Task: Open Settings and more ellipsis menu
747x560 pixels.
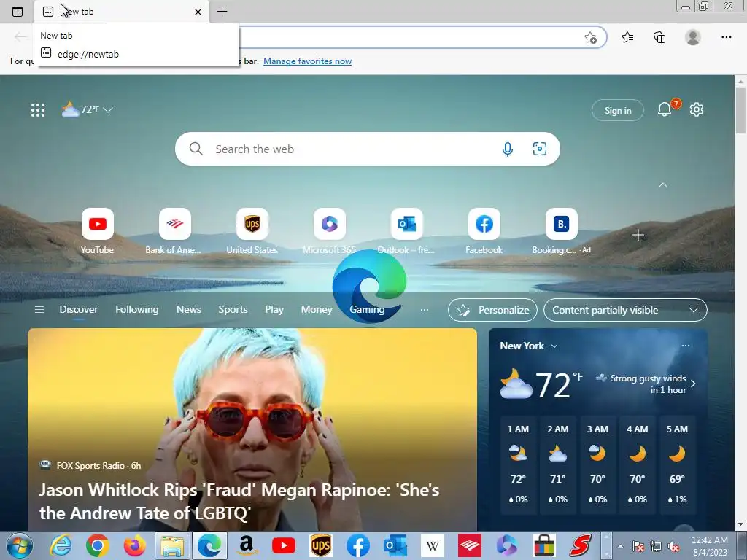Action: pyautogui.click(x=726, y=37)
